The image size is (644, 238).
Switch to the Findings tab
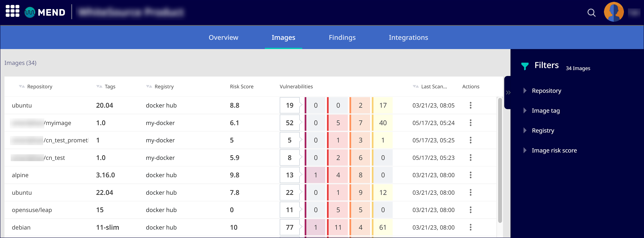[342, 37]
